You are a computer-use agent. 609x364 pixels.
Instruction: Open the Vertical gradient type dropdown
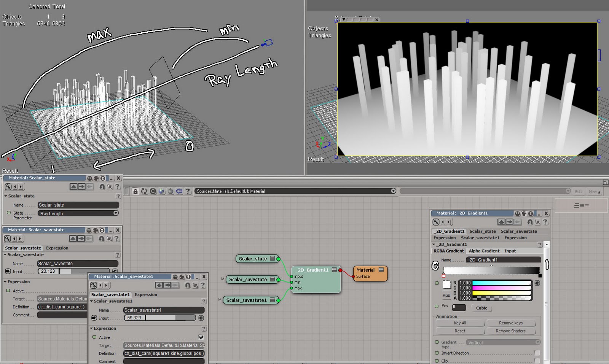(x=537, y=342)
